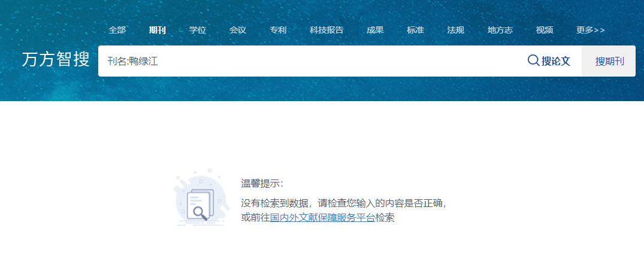The width and height of the screenshot is (644, 277).
Task: Switch to the 期刊 tab
Action: (x=158, y=30)
